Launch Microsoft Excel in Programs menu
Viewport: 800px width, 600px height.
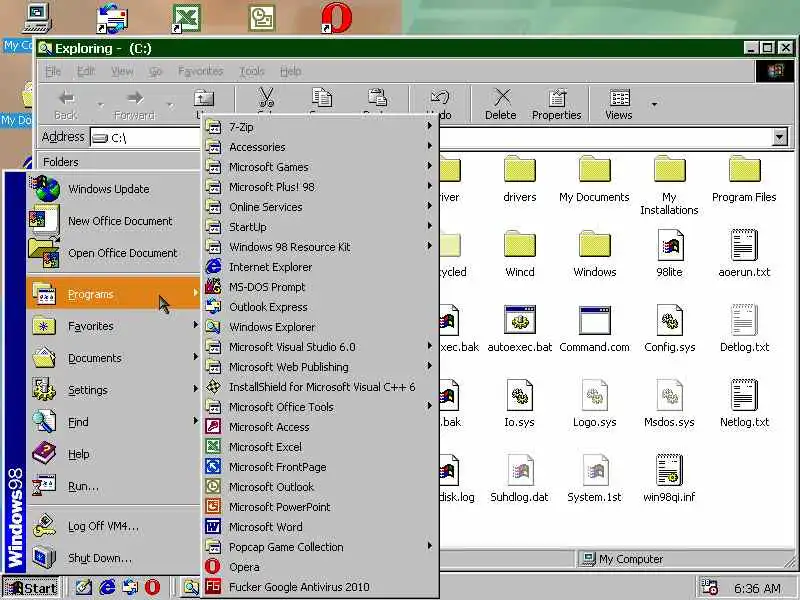click(x=320, y=446)
